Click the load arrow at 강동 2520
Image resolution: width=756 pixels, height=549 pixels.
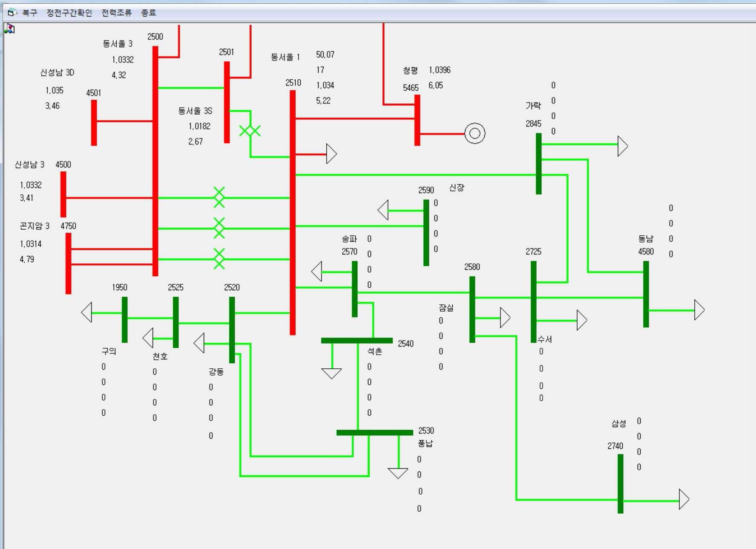(199, 343)
